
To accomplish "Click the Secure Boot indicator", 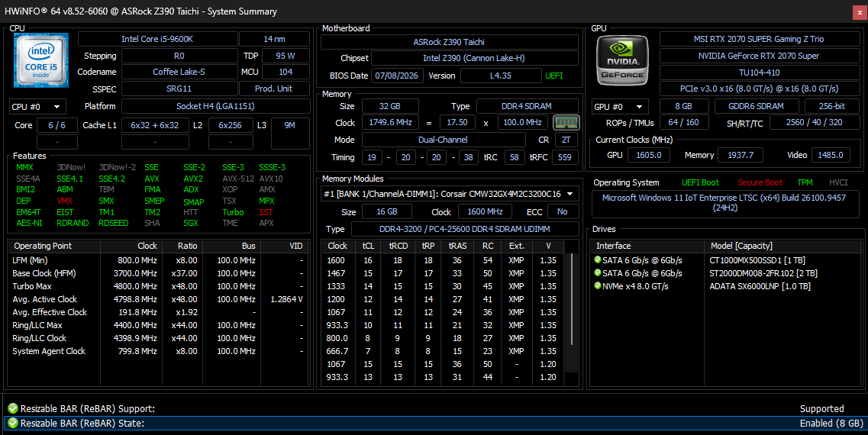I will pyautogui.click(x=760, y=182).
